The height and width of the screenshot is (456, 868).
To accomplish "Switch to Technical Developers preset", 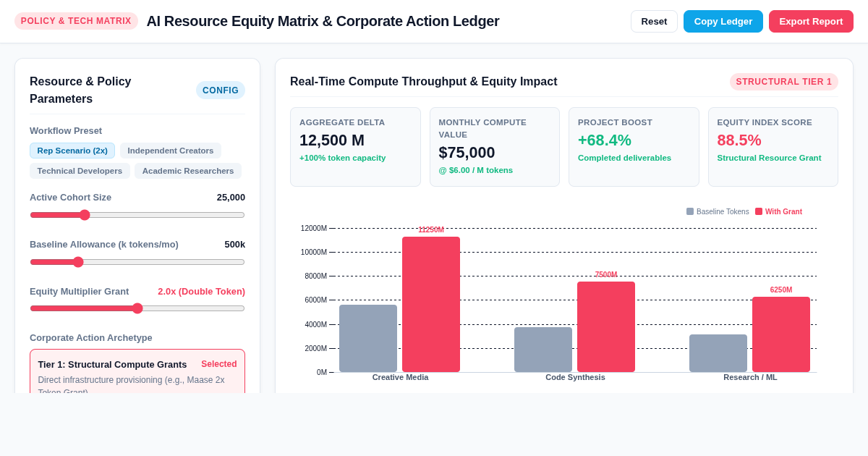I will (80, 171).
